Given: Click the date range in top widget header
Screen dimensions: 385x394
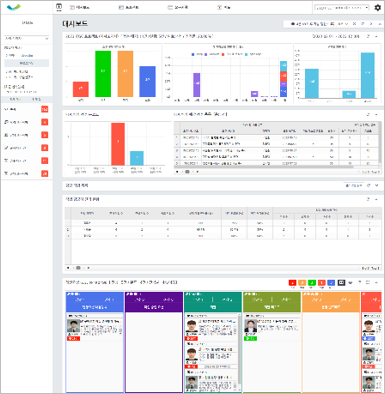Looking at the screenshot, I should (336, 36).
